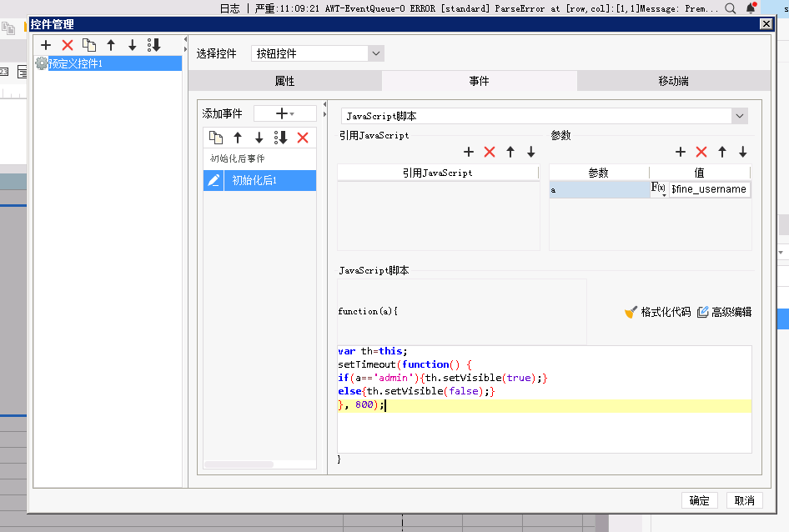Click the 值 column header
789x532 pixels.
tap(700, 173)
